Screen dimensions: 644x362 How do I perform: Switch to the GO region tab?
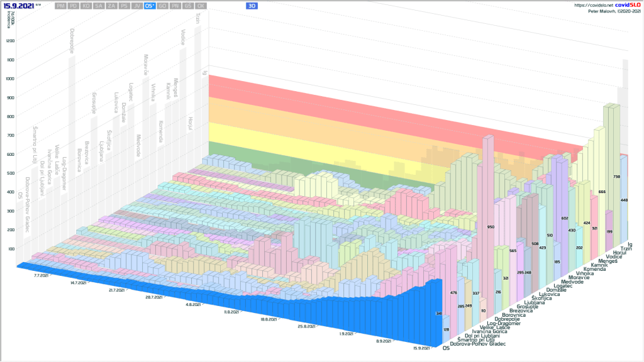(x=163, y=6)
